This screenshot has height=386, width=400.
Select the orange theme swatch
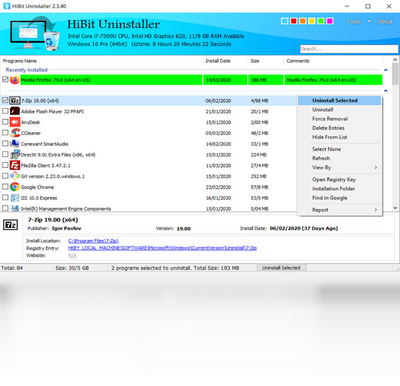(x=303, y=21)
